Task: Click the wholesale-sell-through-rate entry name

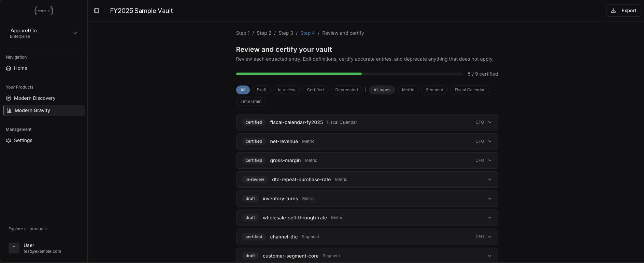Action: 295,218
